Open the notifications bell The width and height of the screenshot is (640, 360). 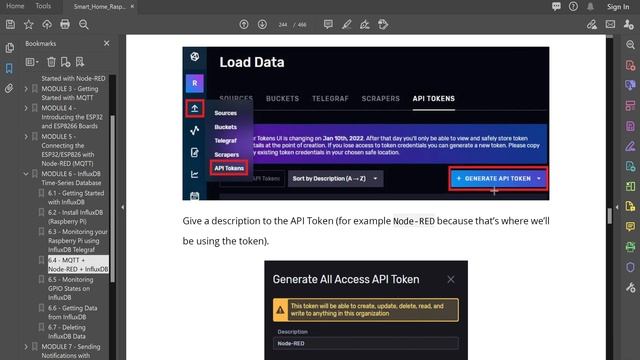590,7
